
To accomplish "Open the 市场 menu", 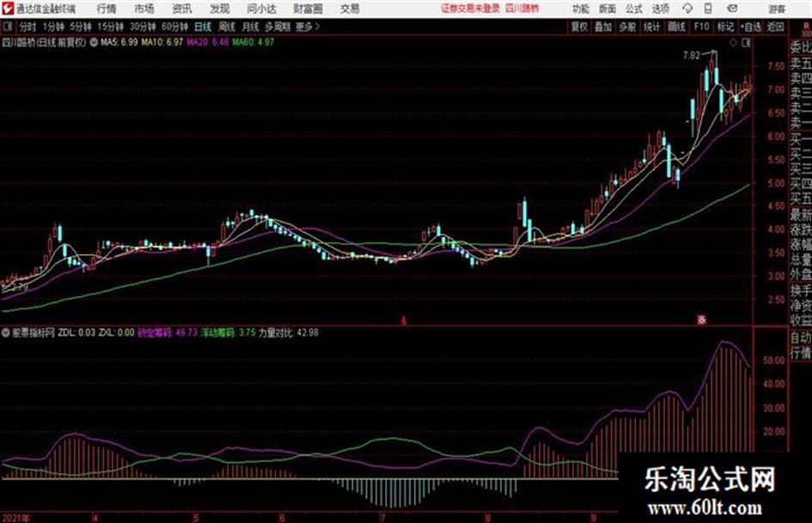I will coord(144,9).
